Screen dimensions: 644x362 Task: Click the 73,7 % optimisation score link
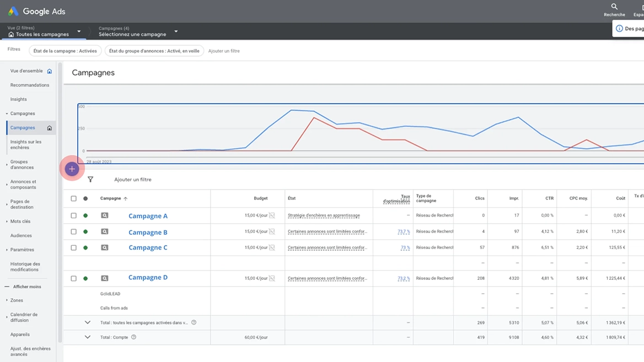(403, 231)
